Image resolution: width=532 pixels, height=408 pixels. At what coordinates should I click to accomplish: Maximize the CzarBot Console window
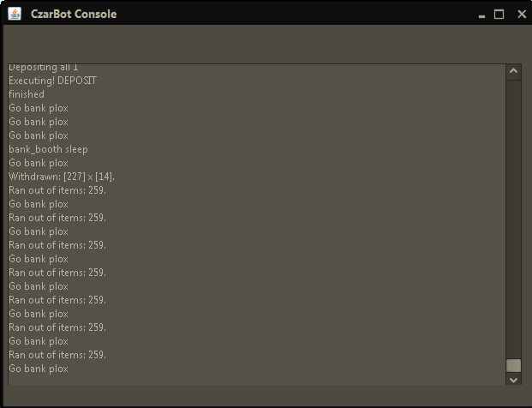499,14
